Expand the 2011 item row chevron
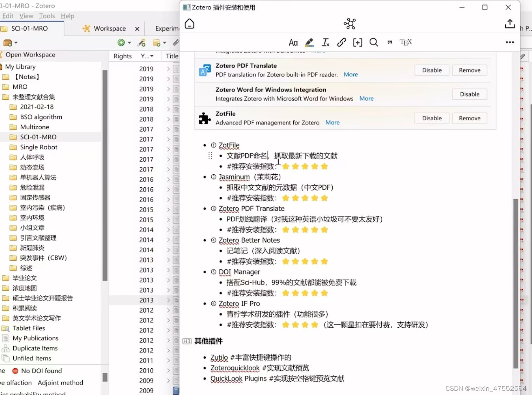532x395 pixels. [168, 361]
